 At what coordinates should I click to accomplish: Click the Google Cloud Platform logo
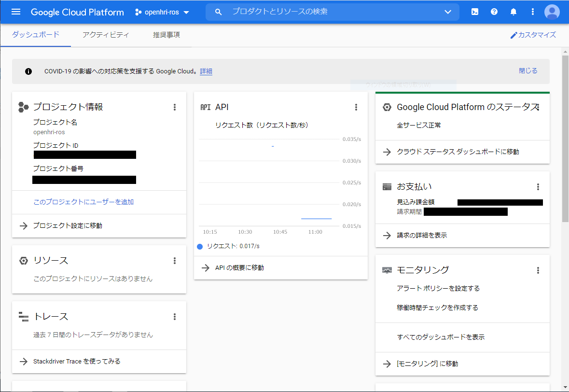[x=77, y=12]
